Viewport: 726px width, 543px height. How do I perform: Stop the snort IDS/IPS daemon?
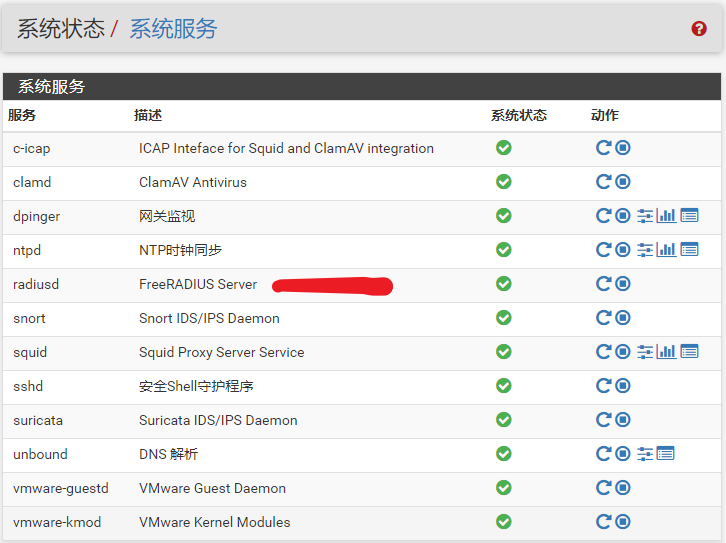click(623, 318)
